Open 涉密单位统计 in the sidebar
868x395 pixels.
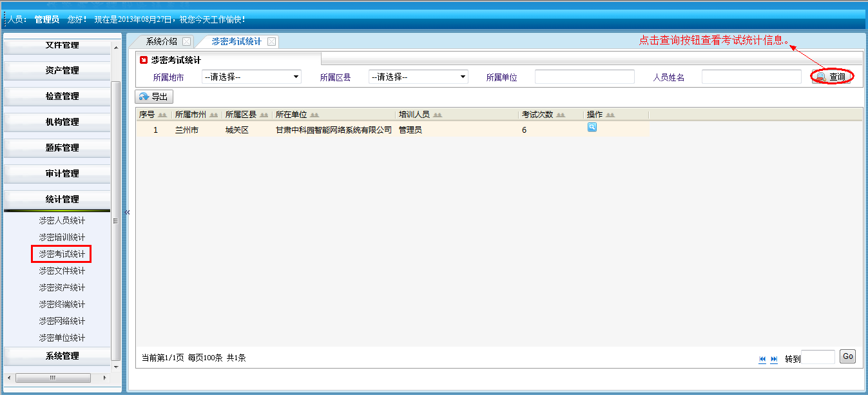coord(62,338)
